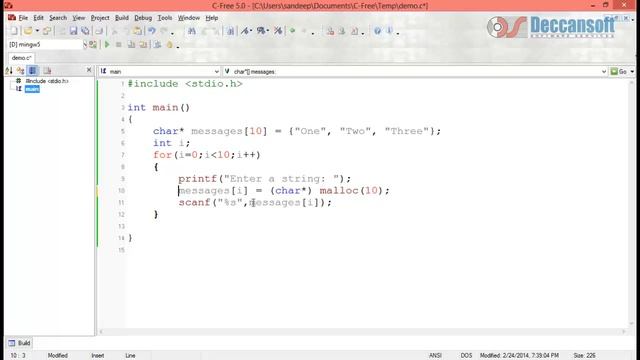Click the New file icon in toolbar
This screenshot has width=640, height=360.
(x=13, y=31)
